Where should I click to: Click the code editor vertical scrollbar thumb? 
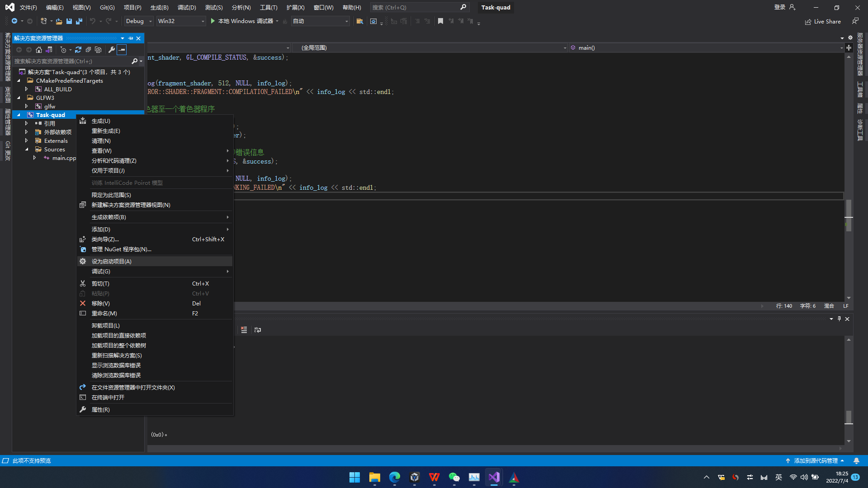coord(849,215)
